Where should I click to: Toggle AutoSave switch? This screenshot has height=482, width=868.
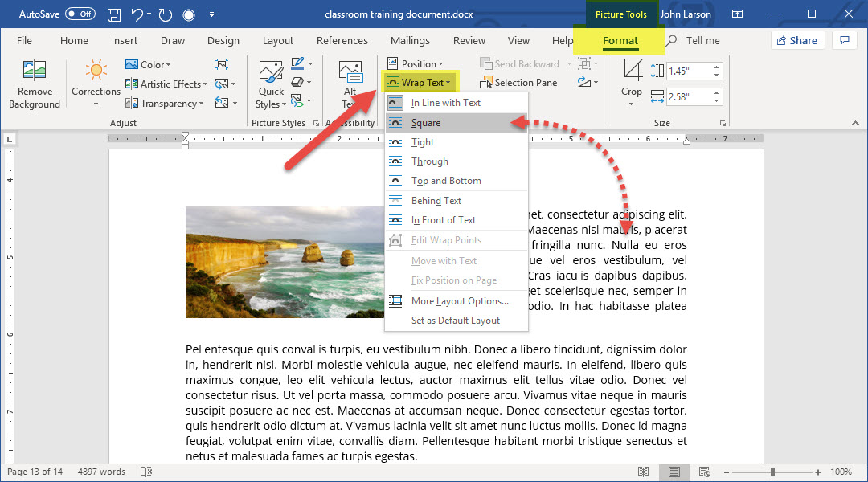80,14
